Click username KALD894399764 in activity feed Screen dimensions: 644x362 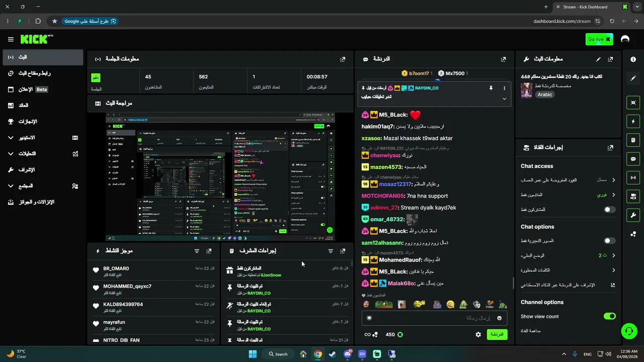(123, 304)
